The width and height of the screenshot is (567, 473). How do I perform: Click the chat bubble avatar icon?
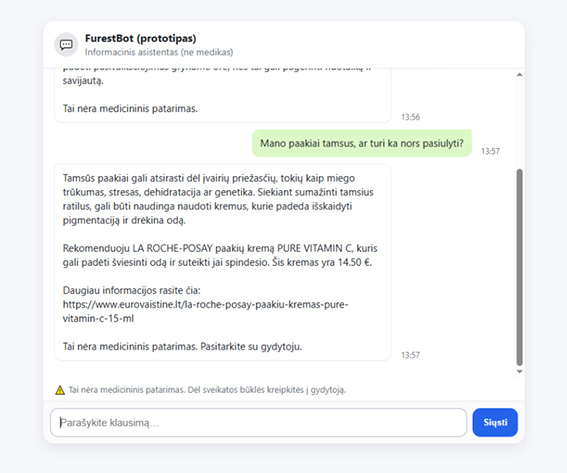tap(66, 45)
